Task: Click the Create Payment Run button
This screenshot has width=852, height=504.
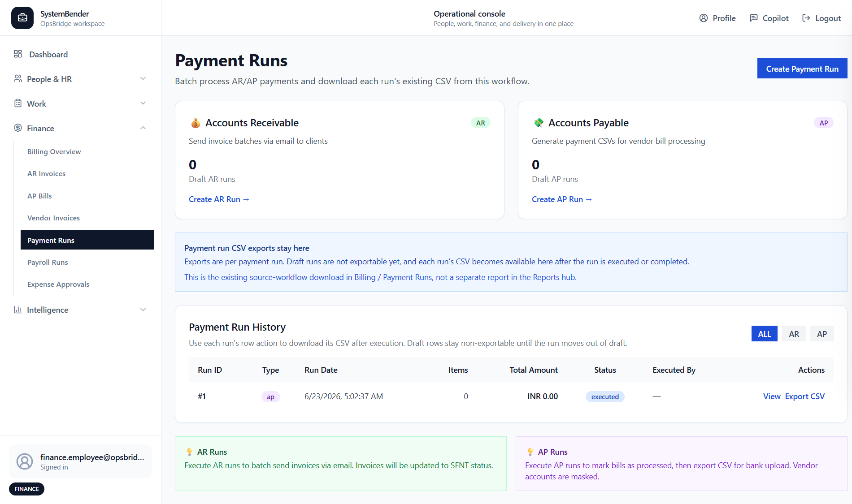Action: point(802,69)
